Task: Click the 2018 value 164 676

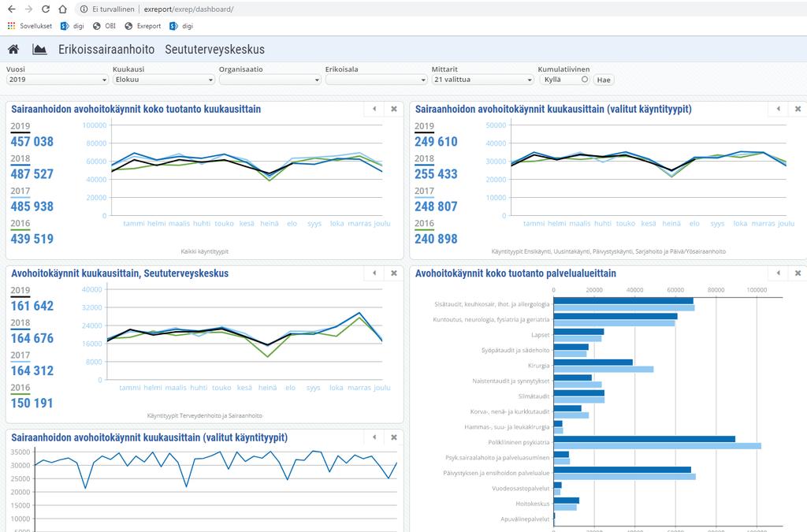Action: tap(32, 338)
